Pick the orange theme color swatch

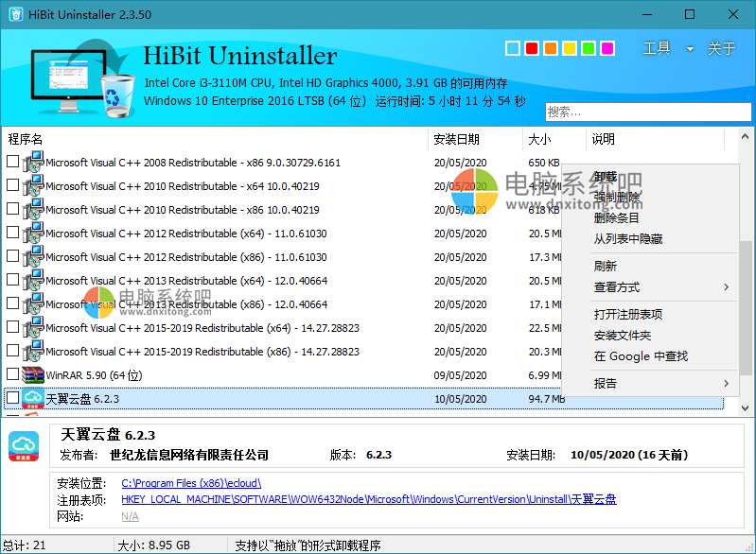(x=551, y=48)
